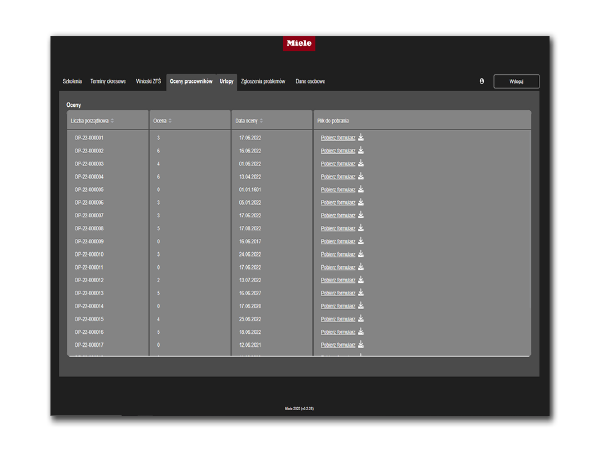This screenshot has height=450, width=600.
Task: Click Pobierz formularz link for OP-22-000002
Action: point(337,150)
